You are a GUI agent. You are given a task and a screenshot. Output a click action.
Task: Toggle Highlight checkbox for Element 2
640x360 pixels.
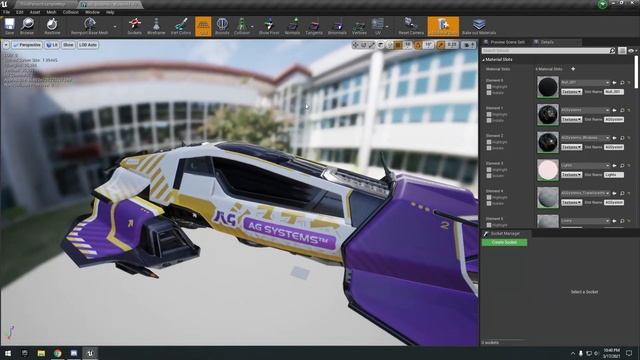pyautogui.click(x=489, y=142)
